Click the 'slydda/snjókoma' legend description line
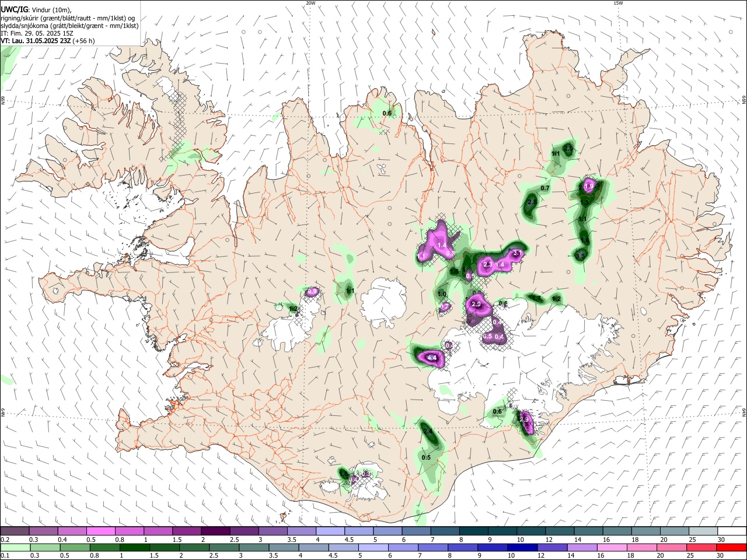 pyautogui.click(x=69, y=26)
